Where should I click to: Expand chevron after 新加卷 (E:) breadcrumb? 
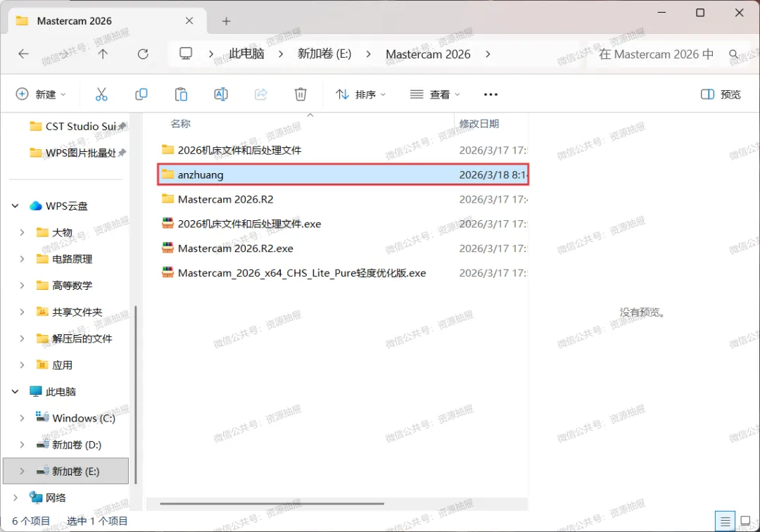(x=368, y=53)
